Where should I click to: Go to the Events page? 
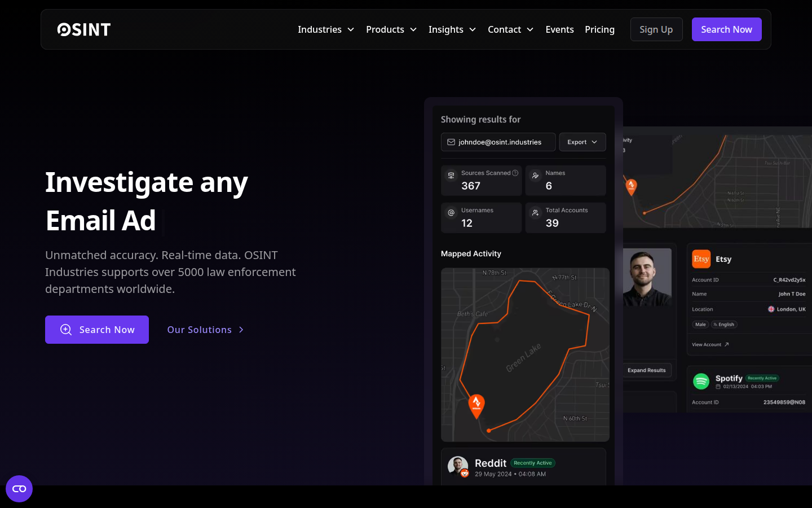click(x=559, y=29)
